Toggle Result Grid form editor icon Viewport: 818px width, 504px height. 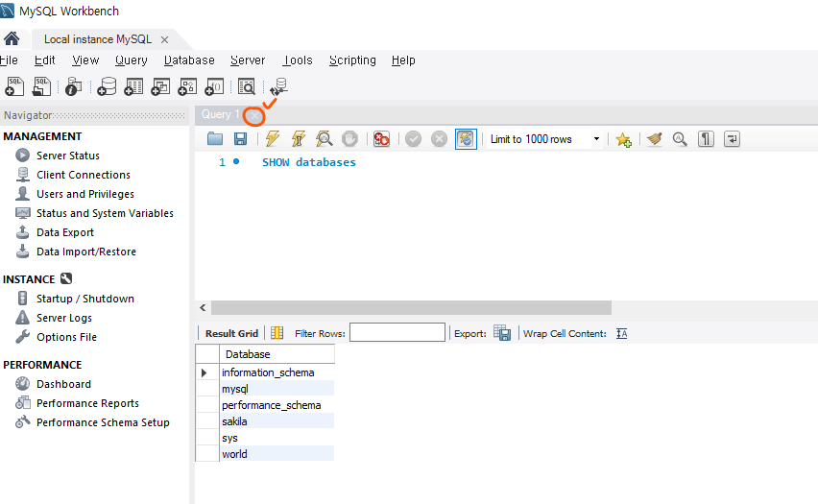tap(277, 333)
